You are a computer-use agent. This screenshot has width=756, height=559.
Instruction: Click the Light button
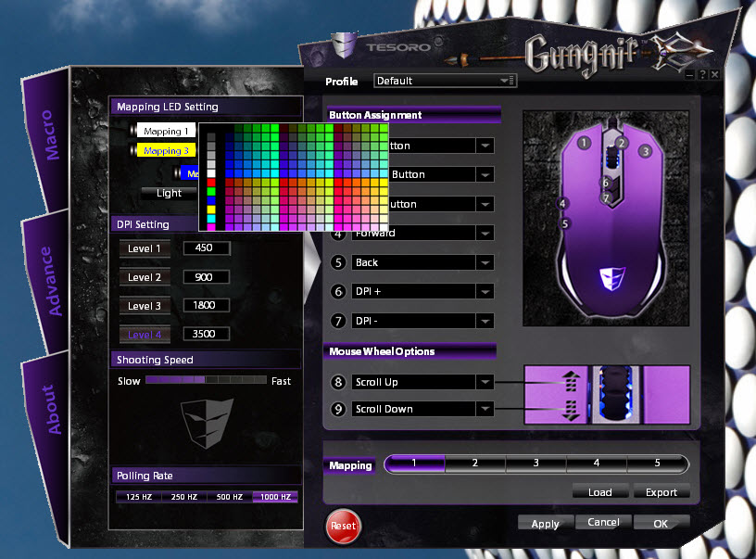(170, 193)
